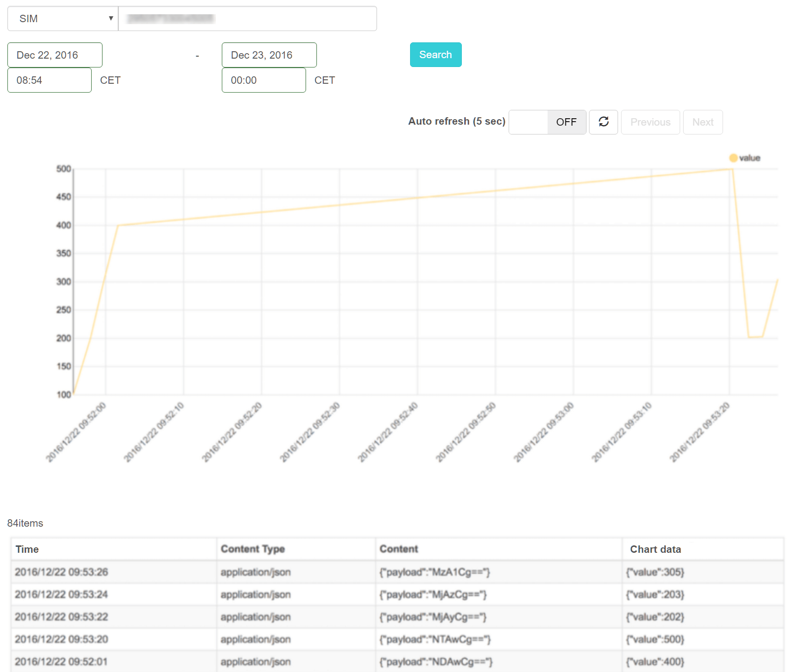Screen dimensions: 795x672
Task: Click the Content Type column header
Action: [x=252, y=549]
